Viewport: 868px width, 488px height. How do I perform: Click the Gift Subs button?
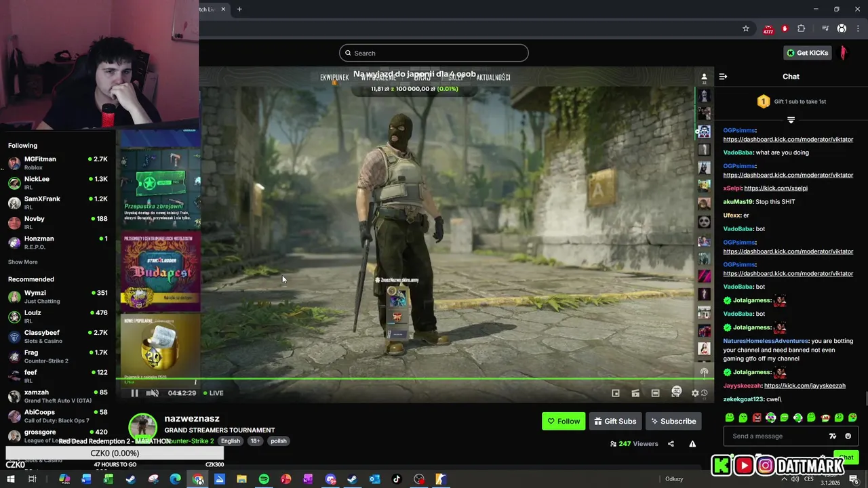point(615,422)
